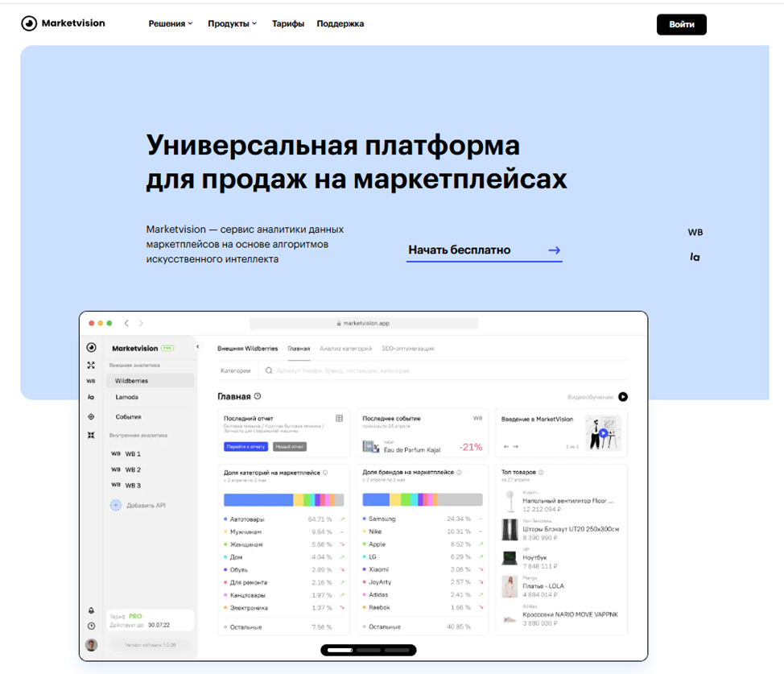Click the grid icon on Последний отчет card
The width and height of the screenshot is (784, 674).
pyautogui.click(x=340, y=419)
